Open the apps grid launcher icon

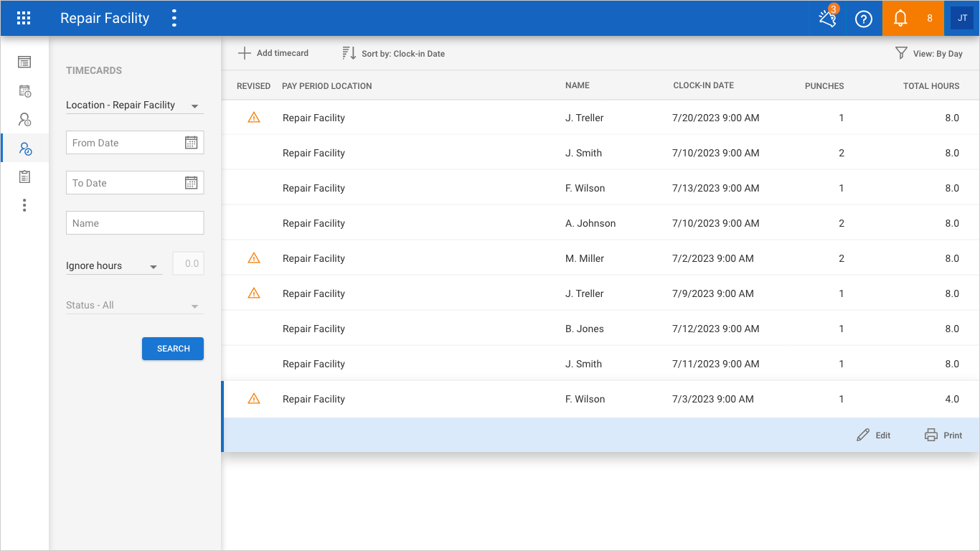click(x=24, y=19)
